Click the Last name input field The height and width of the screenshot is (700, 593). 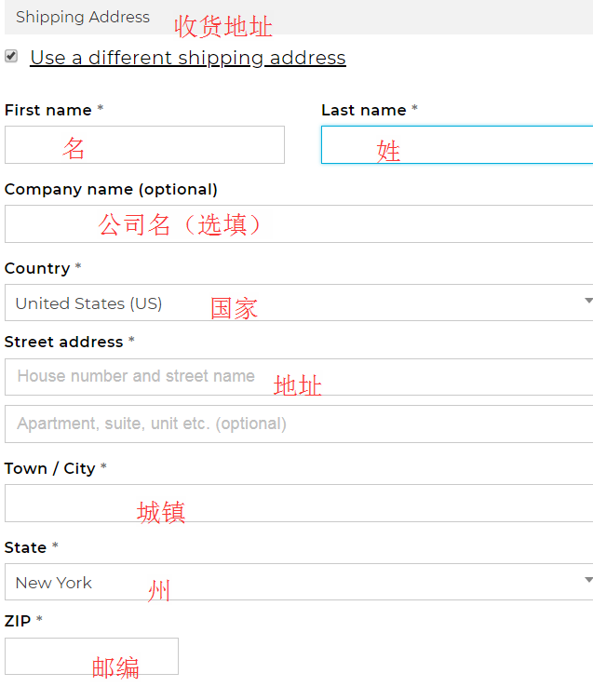[456, 145]
